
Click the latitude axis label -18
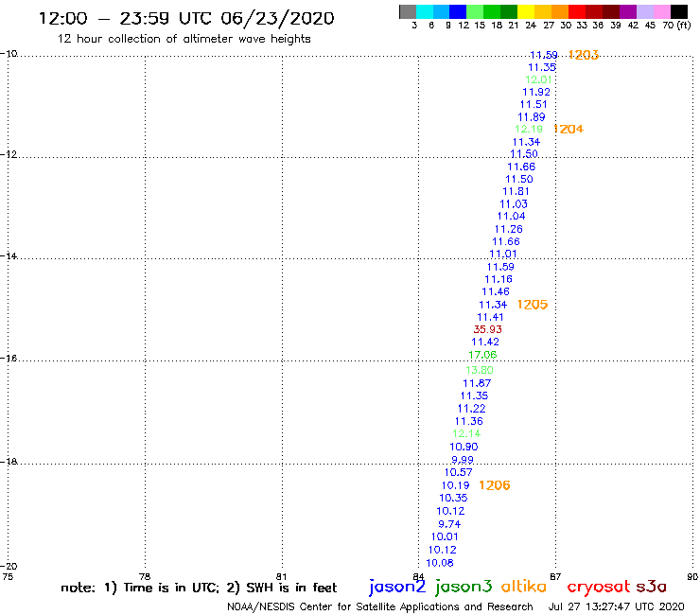coord(9,462)
